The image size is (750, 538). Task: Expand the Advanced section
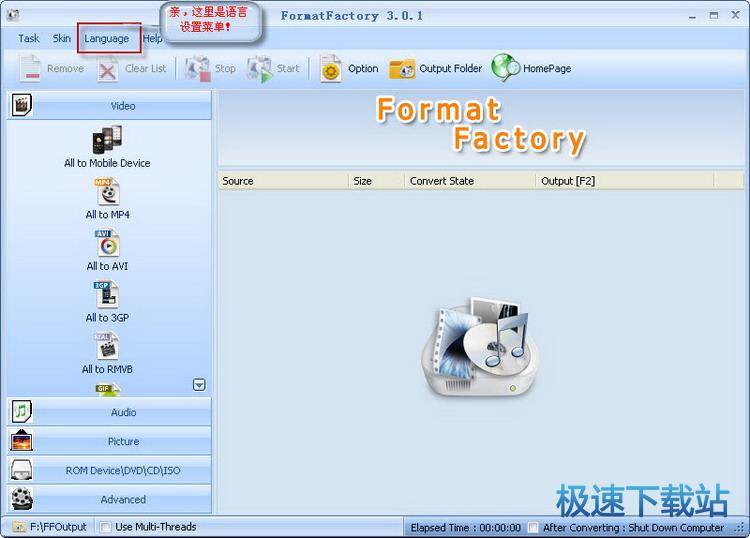[x=109, y=499]
